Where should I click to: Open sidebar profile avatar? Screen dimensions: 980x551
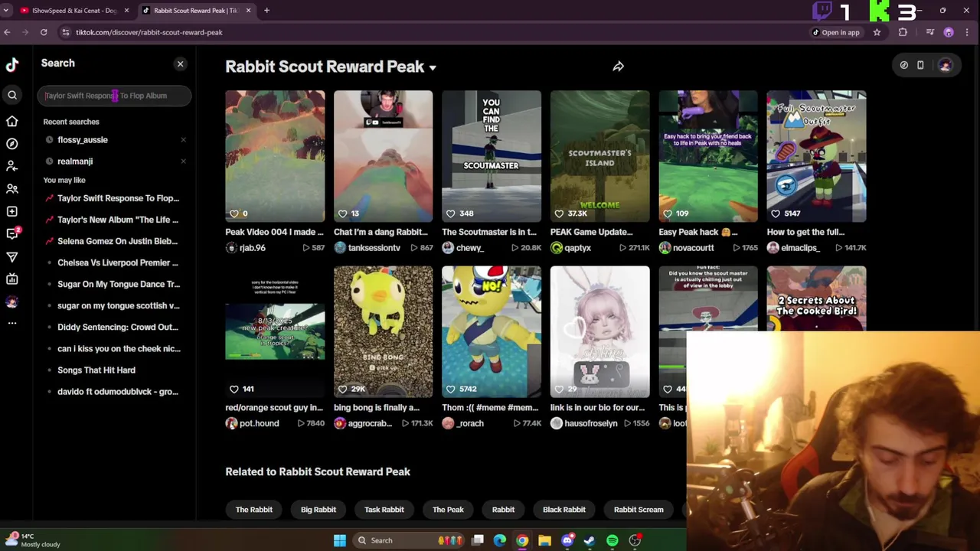pyautogui.click(x=12, y=302)
